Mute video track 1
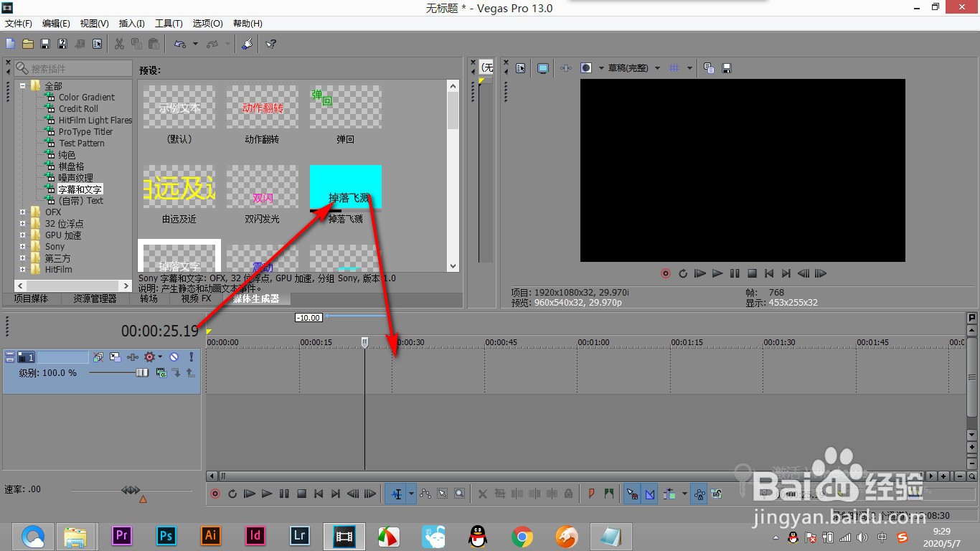 tap(174, 357)
